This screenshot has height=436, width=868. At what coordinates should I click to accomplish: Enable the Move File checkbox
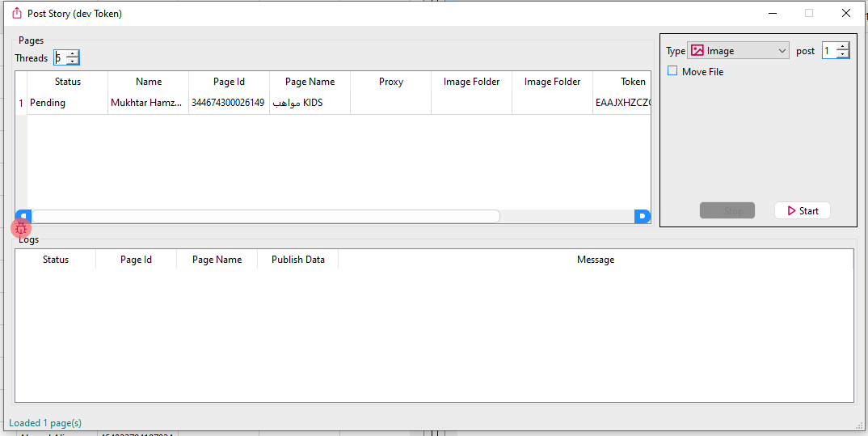[672, 71]
